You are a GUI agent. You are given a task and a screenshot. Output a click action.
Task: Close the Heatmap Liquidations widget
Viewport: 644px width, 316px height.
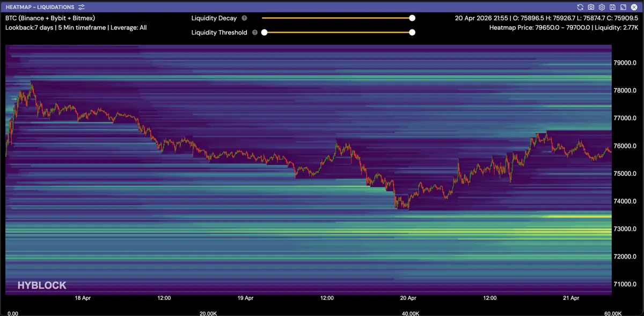[634, 7]
